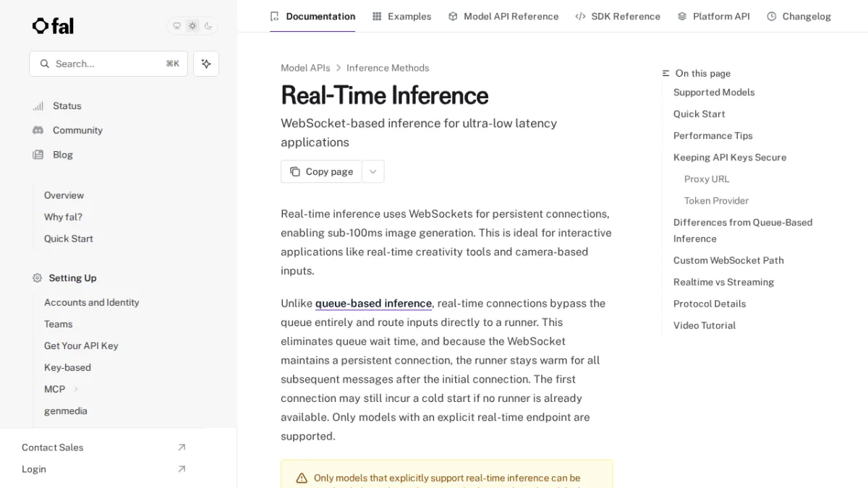
Task: Open the genmedia sidebar page
Action: pyautogui.click(x=66, y=411)
